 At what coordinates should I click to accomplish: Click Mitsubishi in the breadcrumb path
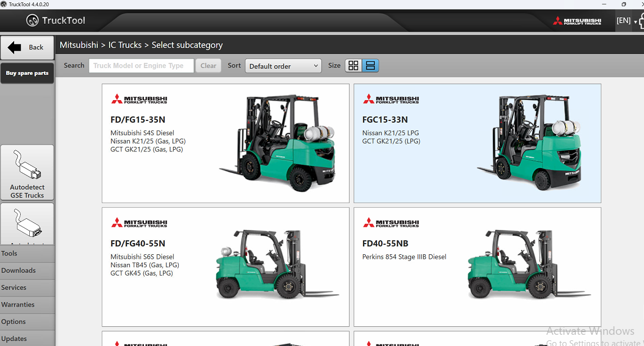coord(79,45)
